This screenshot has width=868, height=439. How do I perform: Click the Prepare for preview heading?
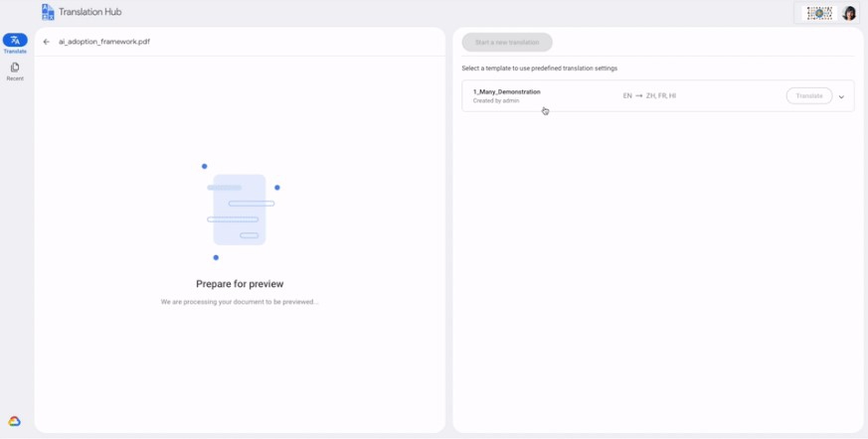240,284
